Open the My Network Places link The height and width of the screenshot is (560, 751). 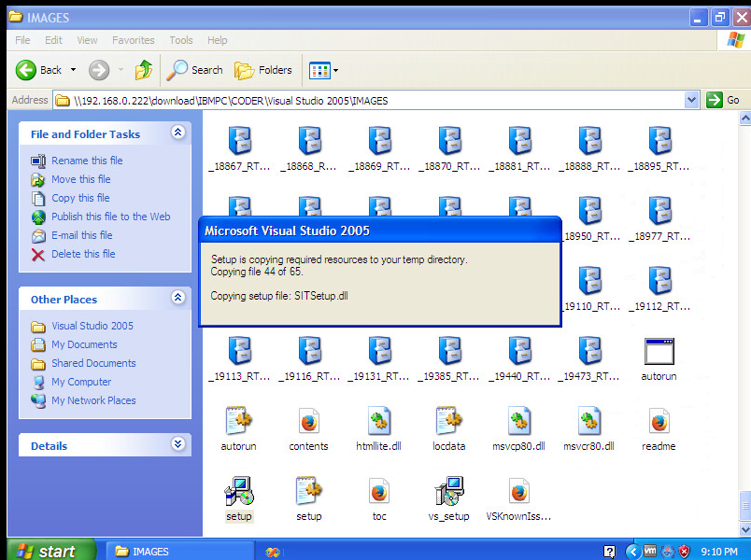(x=93, y=400)
